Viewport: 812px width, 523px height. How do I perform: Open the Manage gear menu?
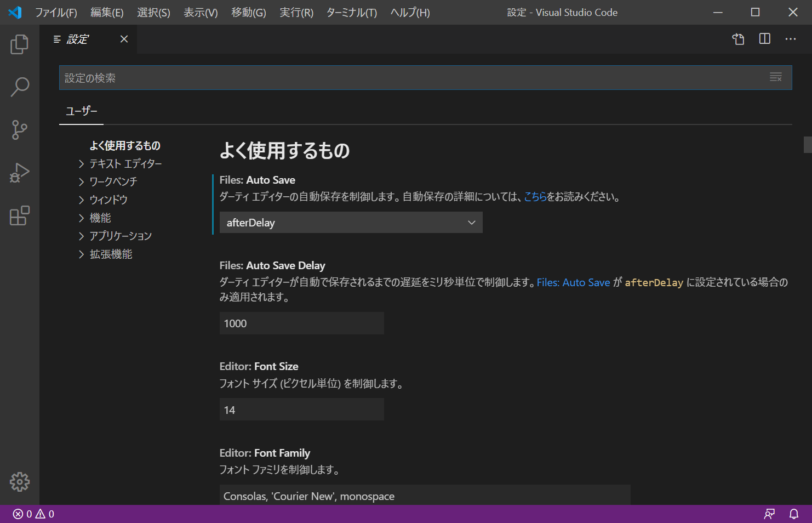(20, 482)
